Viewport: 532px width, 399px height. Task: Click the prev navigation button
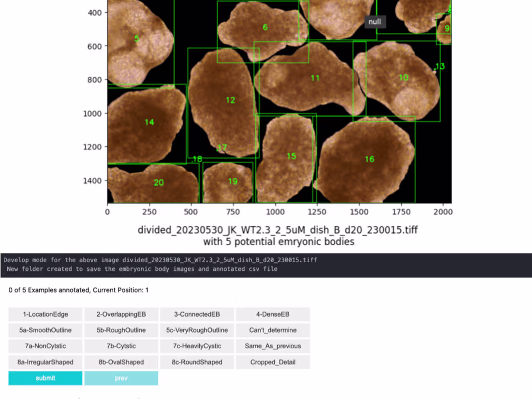121,378
